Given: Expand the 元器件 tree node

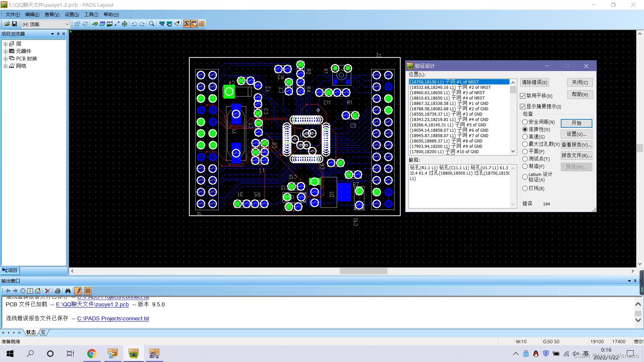Looking at the screenshot, I should [5, 51].
